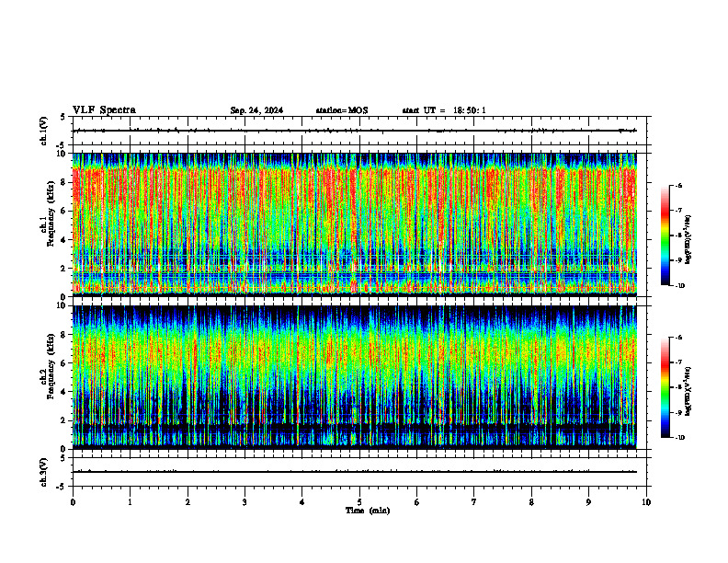728x563 pixels.
Task: Click the time axis tick label "10"
Action: point(646,502)
